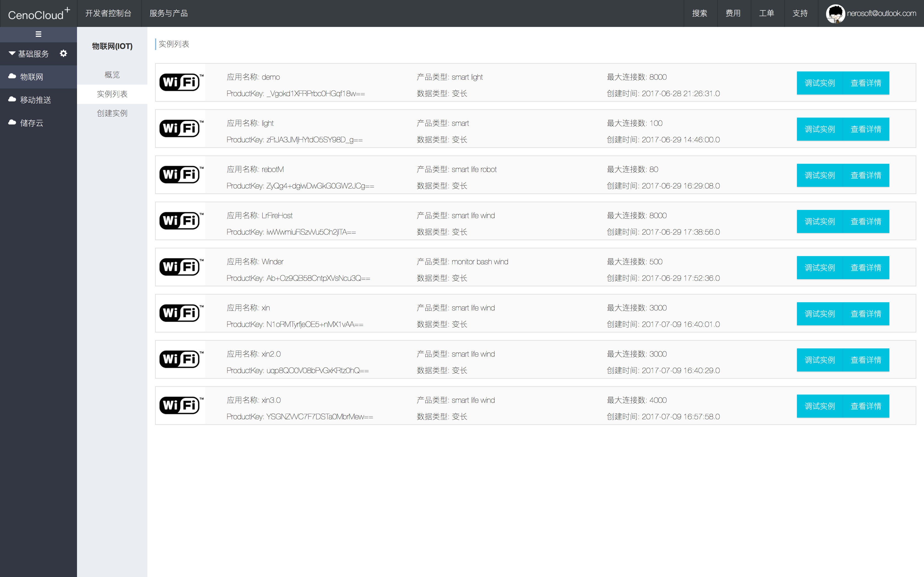Click the settings gear next to 基础服务
This screenshot has height=577, width=924.
point(63,53)
